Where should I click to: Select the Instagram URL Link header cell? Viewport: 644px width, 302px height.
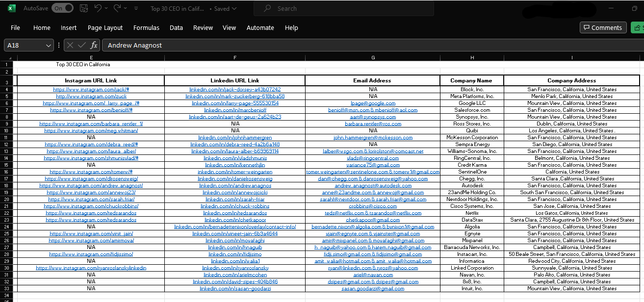click(91, 80)
